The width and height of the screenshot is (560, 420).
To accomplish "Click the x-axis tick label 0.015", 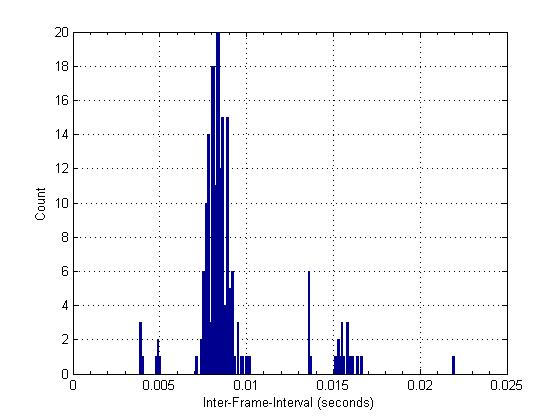I will click(333, 385).
